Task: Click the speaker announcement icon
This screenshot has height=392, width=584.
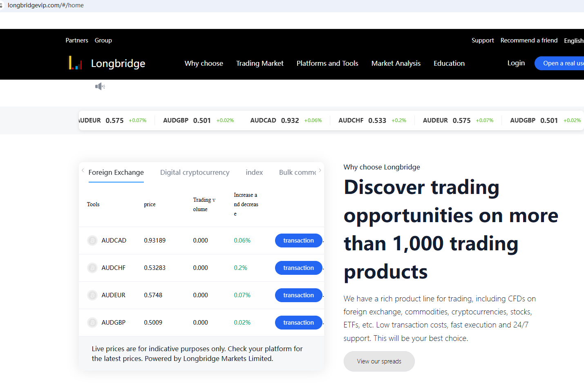Action: [100, 86]
